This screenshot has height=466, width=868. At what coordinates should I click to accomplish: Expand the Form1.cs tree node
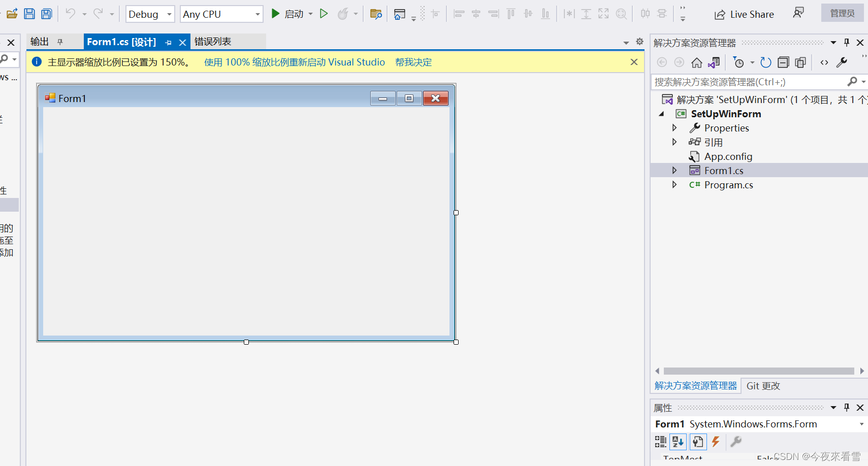coord(674,171)
